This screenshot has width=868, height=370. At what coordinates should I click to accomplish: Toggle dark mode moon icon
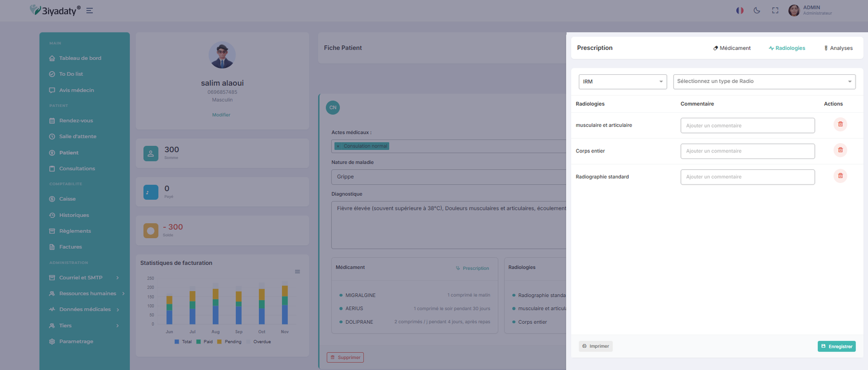coord(757,10)
